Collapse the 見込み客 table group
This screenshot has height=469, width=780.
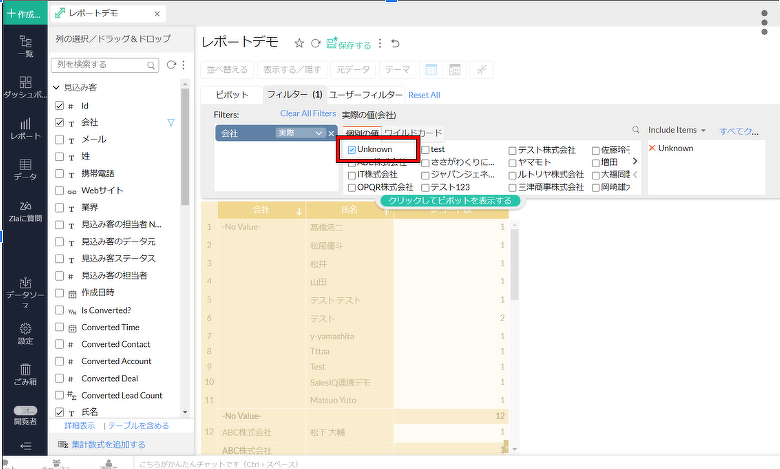[56, 88]
